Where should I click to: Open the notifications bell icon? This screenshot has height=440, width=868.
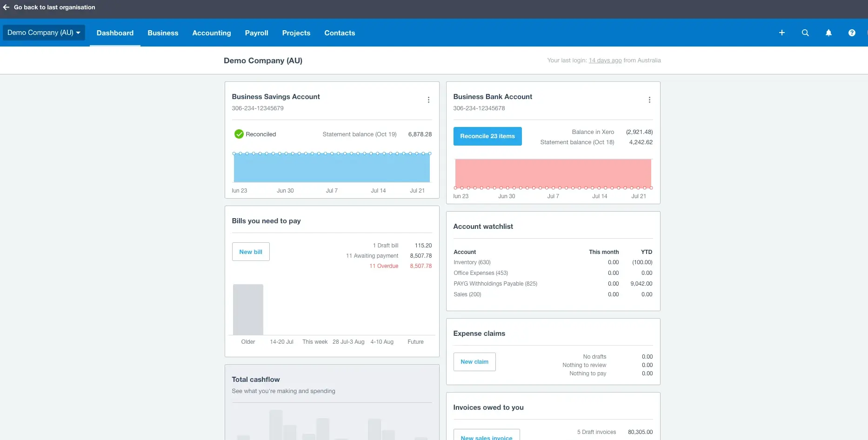click(x=828, y=33)
